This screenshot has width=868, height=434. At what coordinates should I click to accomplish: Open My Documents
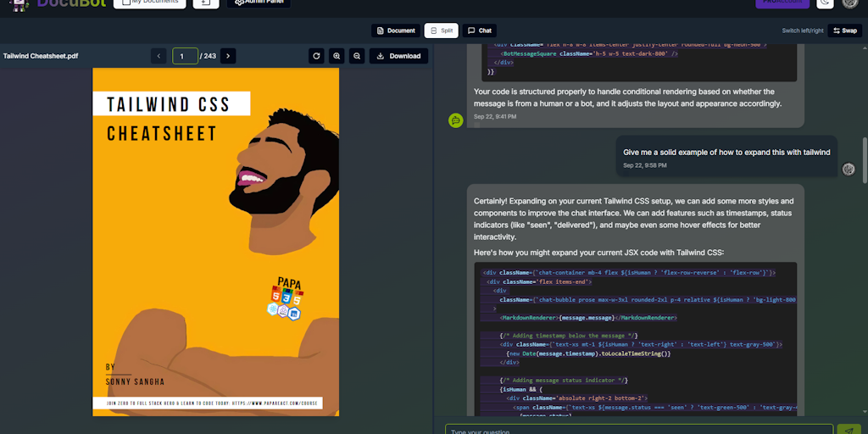point(149,3)
